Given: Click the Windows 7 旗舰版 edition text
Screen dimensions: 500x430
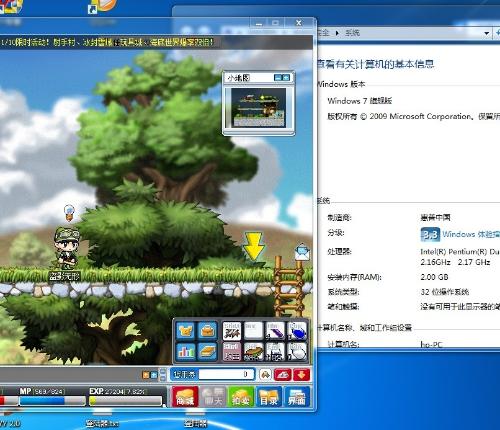Looking at the screenshot, I should pyautogui.click(x=360, y=101).
